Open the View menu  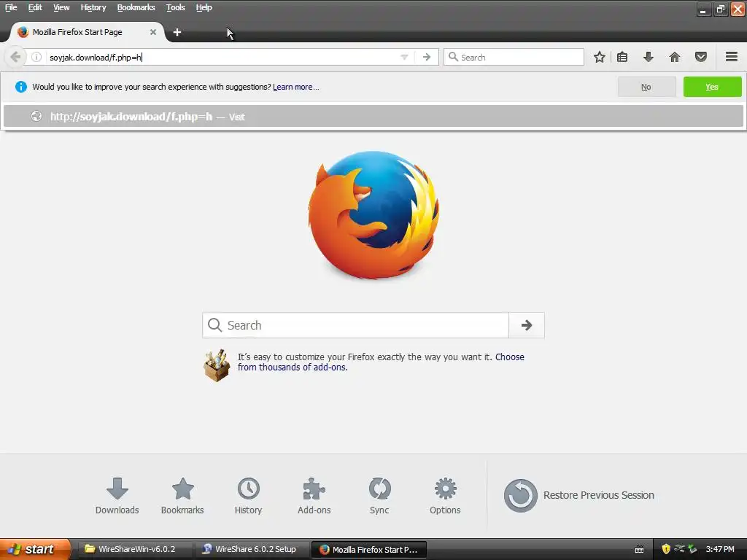coord(61,7)
